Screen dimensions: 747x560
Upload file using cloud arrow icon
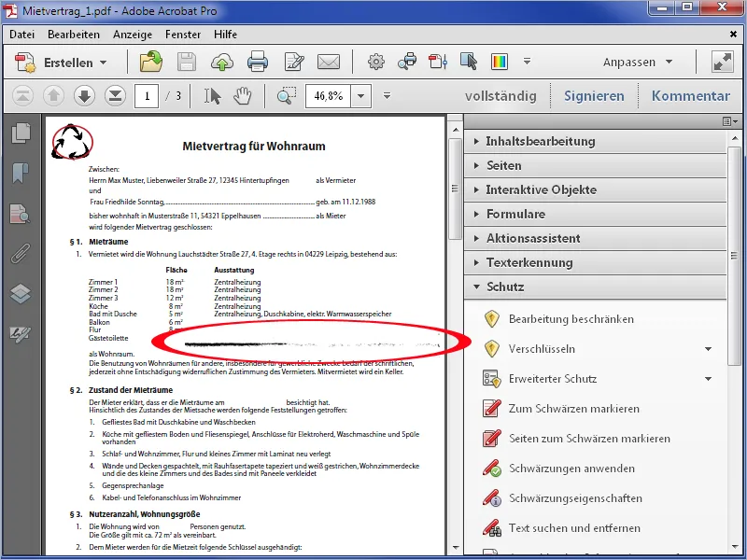click(x=222, y=63)
